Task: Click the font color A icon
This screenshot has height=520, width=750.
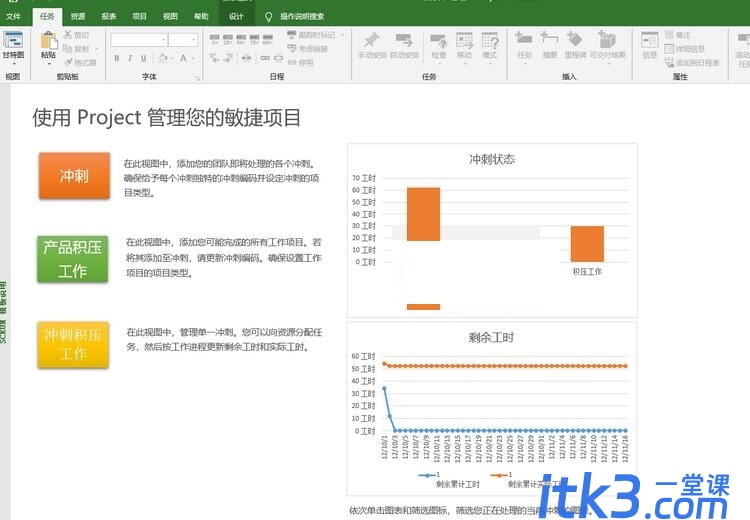Action: tap(183, 58)
